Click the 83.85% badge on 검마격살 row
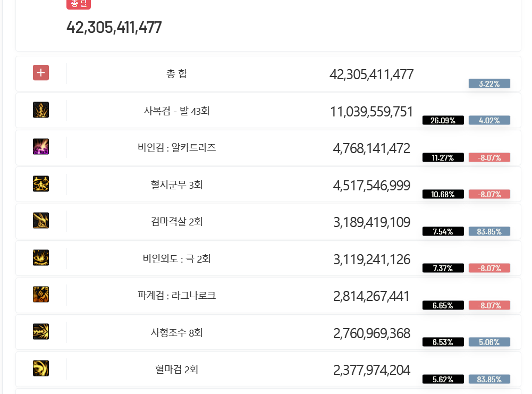This screenshot has width=532, height=394. (x=489, y=231)
